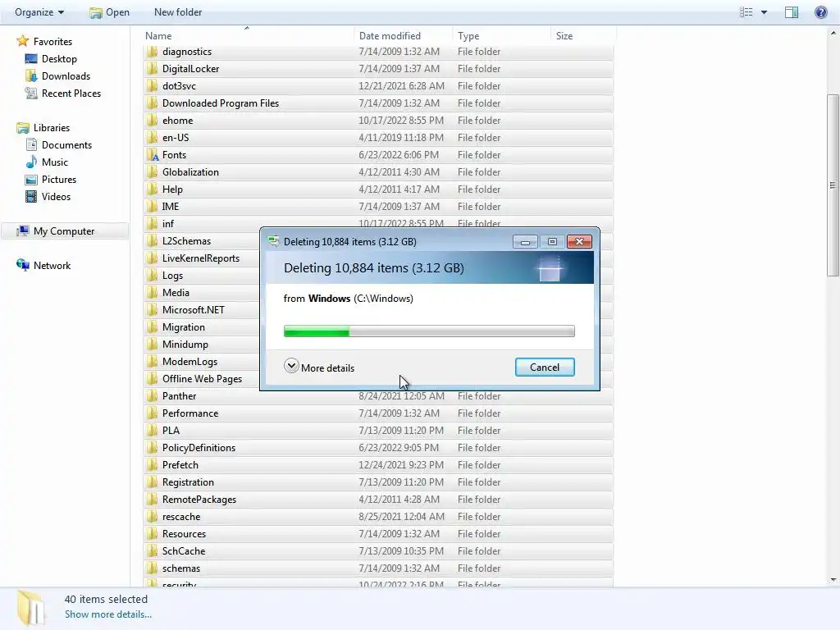Click the schemas folder name
The height and width of the screenshot is (630, 840).
coord(181,568)
